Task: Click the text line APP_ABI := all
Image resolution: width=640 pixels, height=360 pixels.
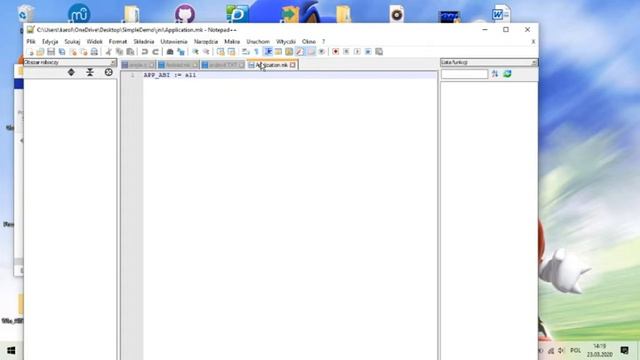Action: click(x=170, y=75)
